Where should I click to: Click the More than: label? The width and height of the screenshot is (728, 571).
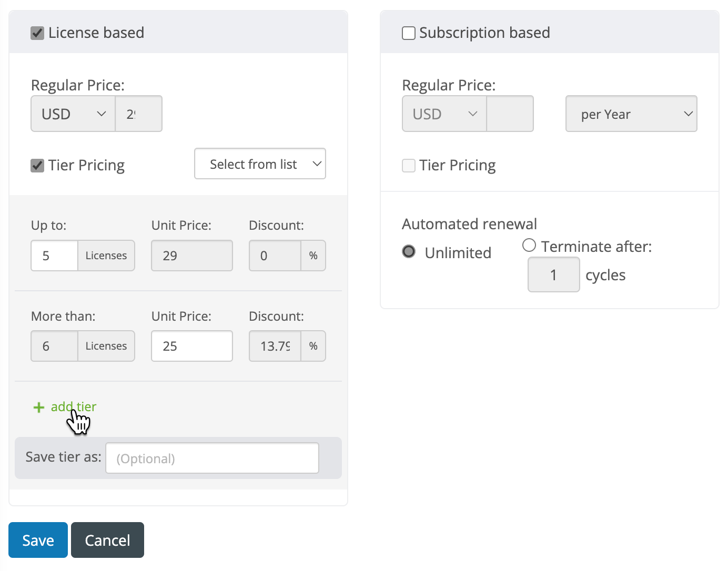click(x=63, y=316)
